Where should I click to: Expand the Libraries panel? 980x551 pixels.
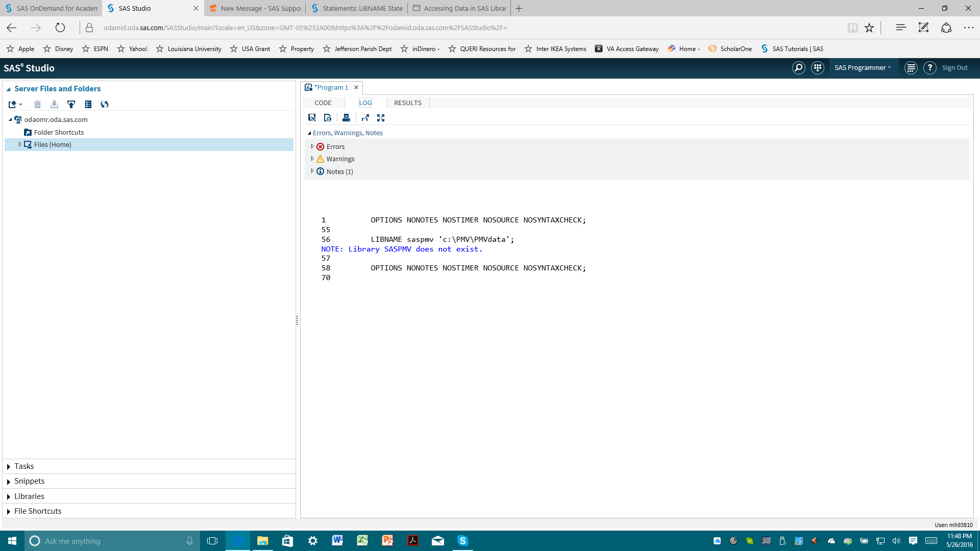pyautogui.click(x=29, y=496)
